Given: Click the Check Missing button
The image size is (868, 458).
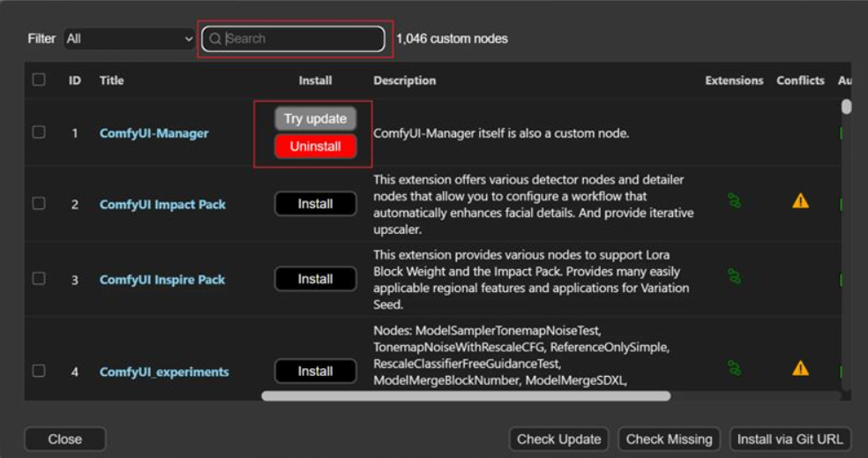Looking at the screenshot, I should [669, 439].
